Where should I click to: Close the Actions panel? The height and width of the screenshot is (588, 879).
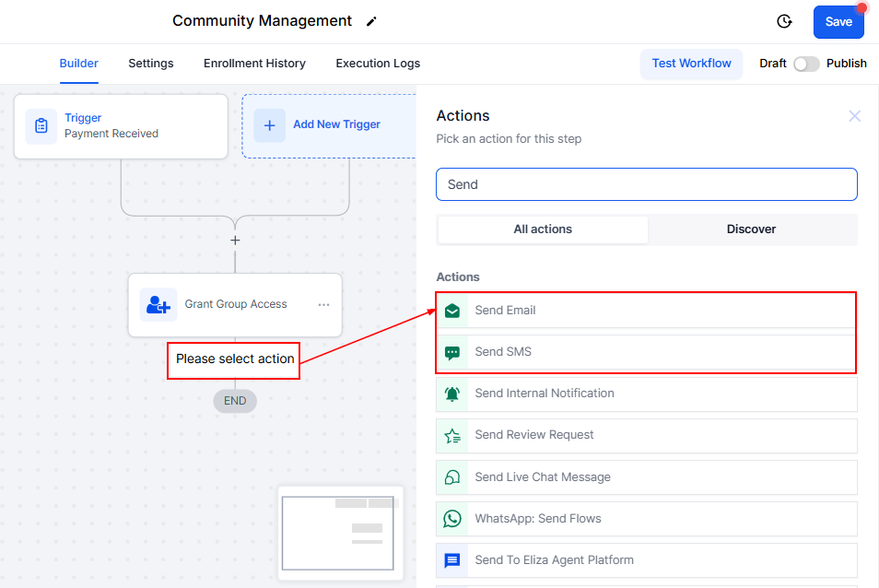[x=854, y=116]
